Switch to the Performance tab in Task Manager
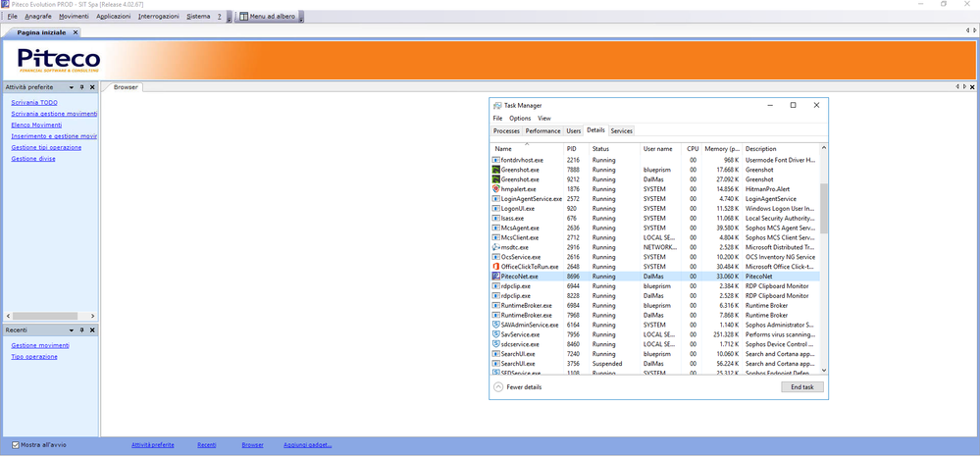The width and height of the screenshot is (980, 456). coord(542,131)
